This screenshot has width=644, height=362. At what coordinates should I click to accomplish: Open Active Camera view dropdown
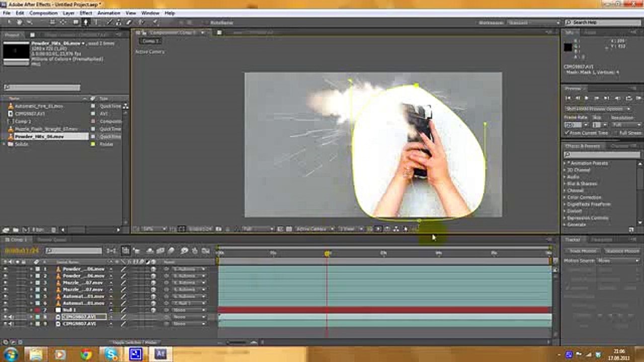tap(315, 229)
